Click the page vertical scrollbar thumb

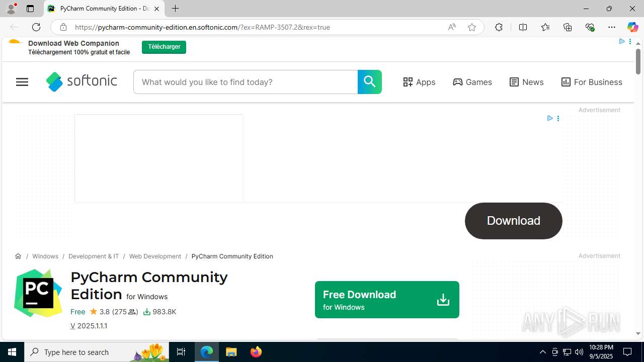tap(638, 62)
